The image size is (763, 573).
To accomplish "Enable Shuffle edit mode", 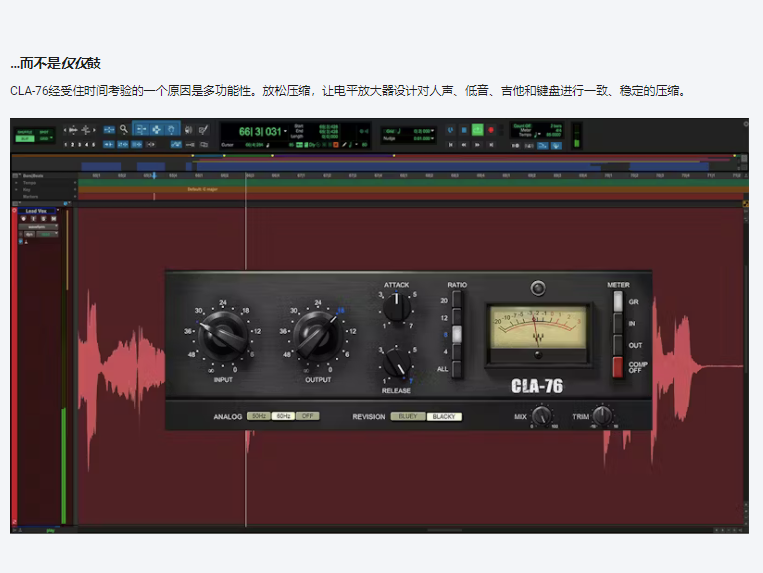I will pos(25,132).
